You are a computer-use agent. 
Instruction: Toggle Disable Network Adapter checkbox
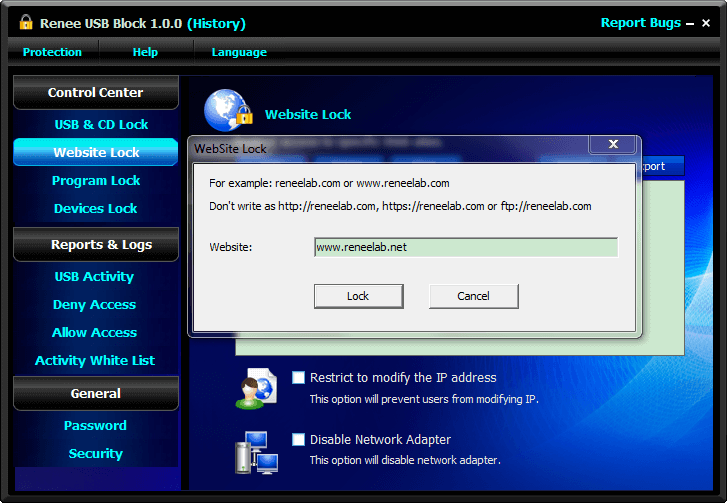pyautogui.click(x=299, y=439)
